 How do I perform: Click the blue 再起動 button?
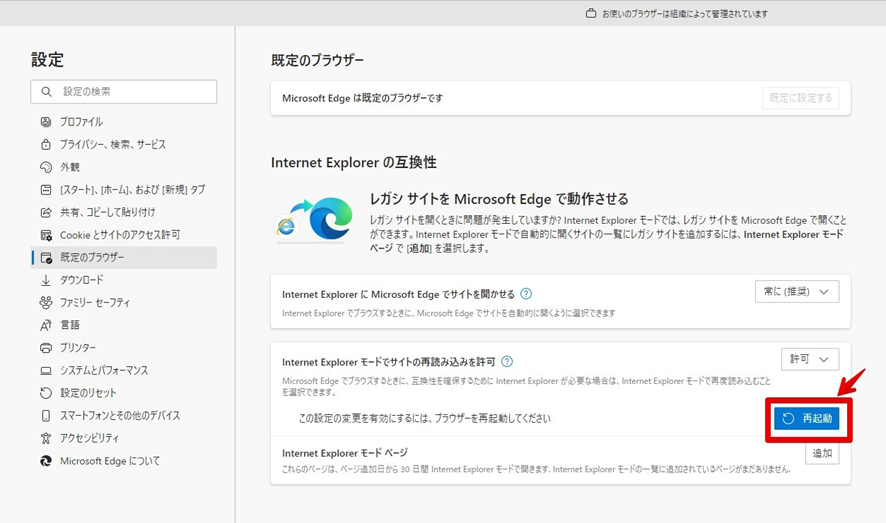(x=807, y=419)
